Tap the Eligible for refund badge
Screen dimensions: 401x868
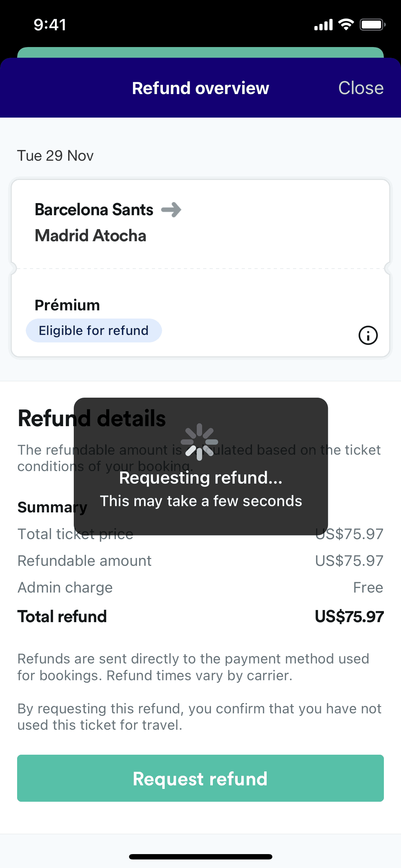[94, 331]
